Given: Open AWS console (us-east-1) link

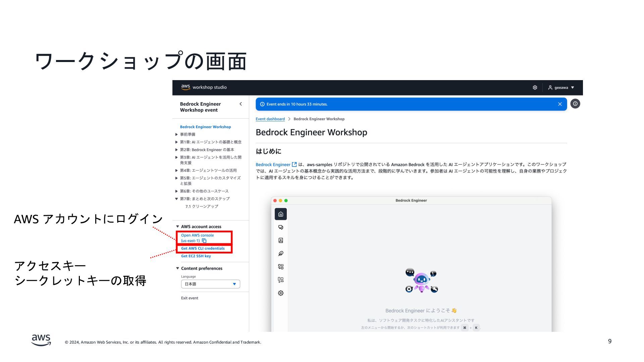Looking at the screenshot, I should pyautogui.click(x=197, y=238).
